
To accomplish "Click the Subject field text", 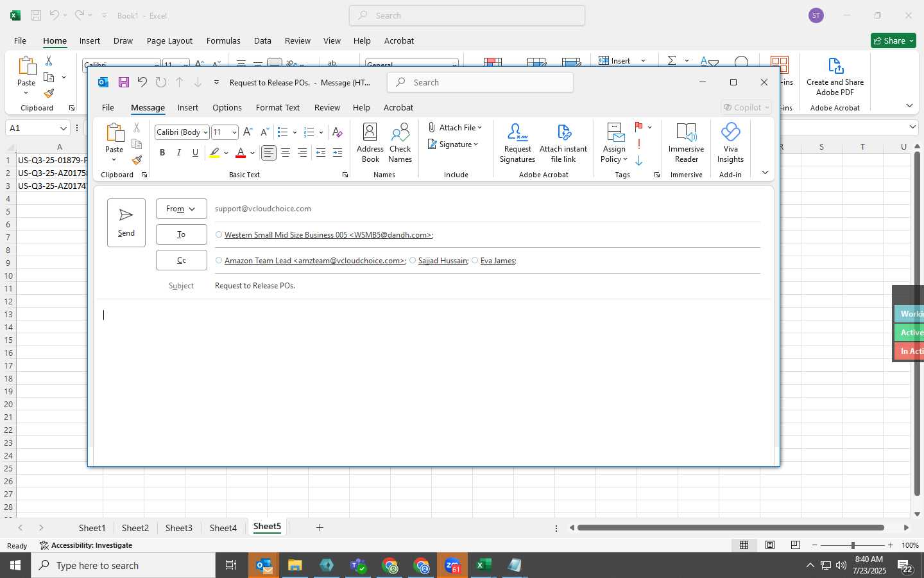I will click(x=255, y=286).
